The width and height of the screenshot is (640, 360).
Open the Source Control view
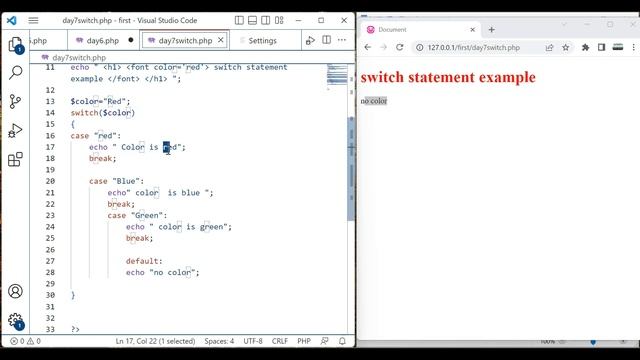(x=16, y=102)
